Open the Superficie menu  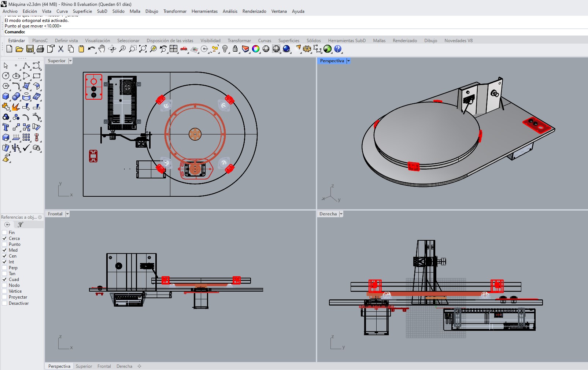[x=82, y=11]
